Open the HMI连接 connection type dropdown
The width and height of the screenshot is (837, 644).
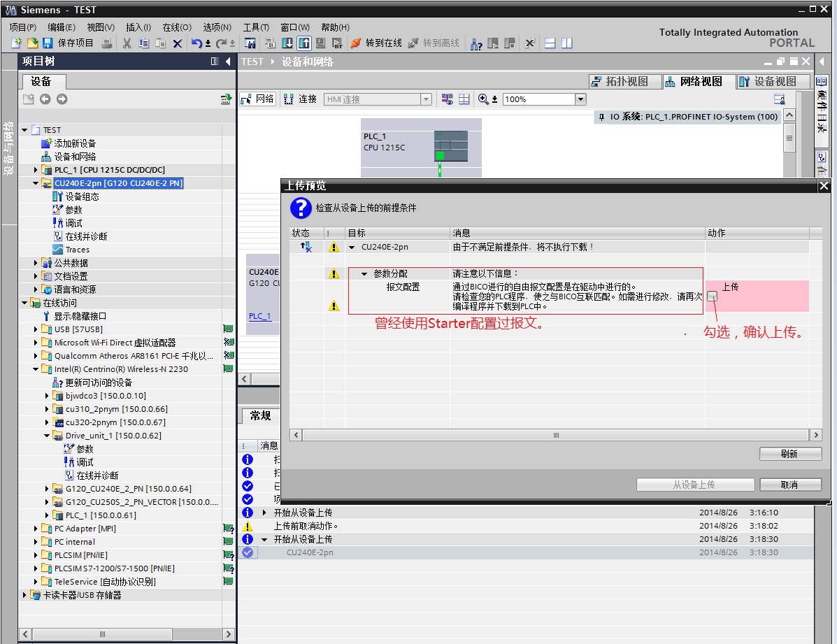(425, 99)
